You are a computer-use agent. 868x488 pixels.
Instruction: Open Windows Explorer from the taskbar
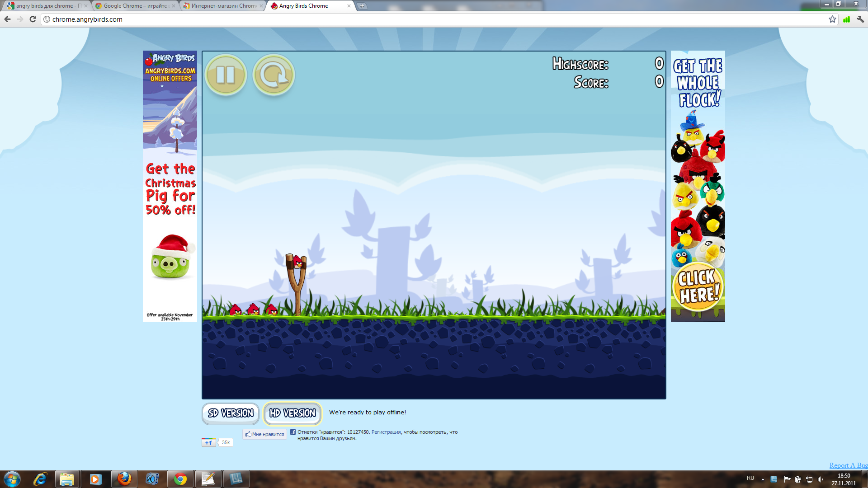pos(67,479)
